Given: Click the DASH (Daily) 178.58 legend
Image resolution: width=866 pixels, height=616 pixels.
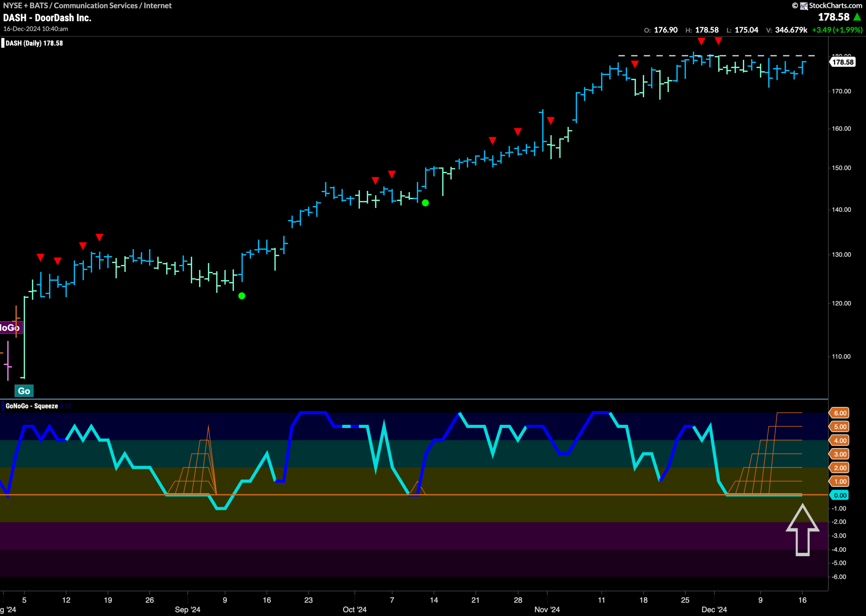Looking at the screenshot, I should [x=34, y=43].
